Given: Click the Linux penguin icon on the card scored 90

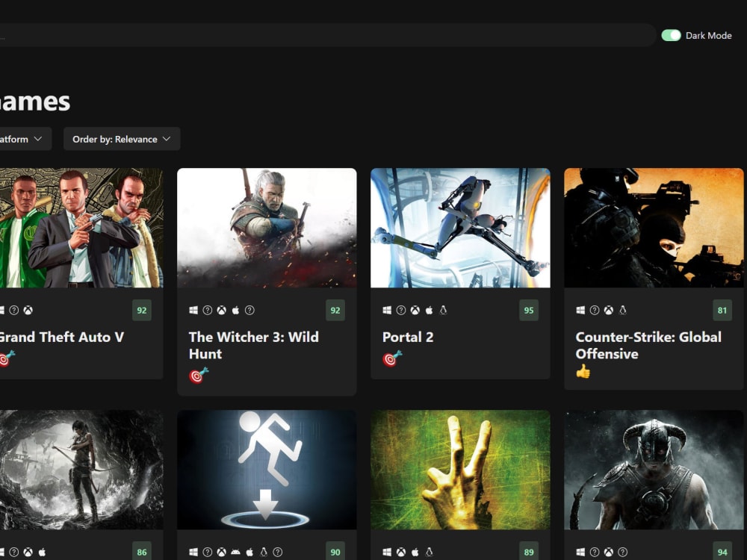Looking at the screenshot, I should [264, 553].
